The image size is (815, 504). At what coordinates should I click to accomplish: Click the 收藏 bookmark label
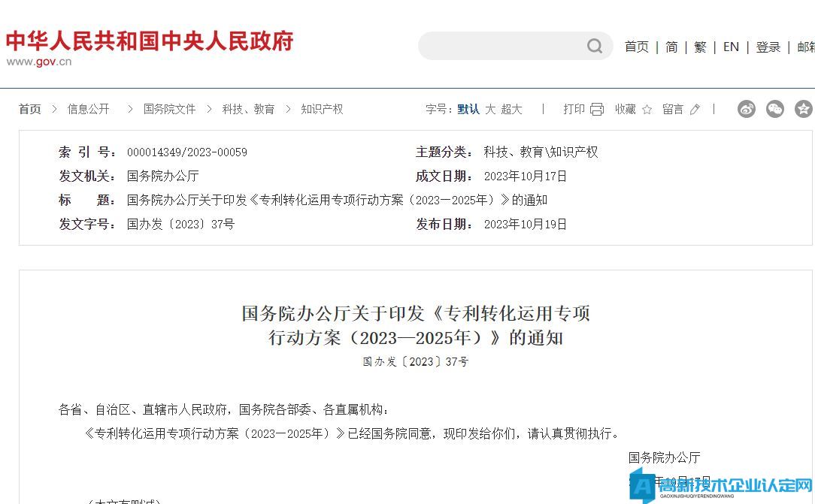pos(626,109)
